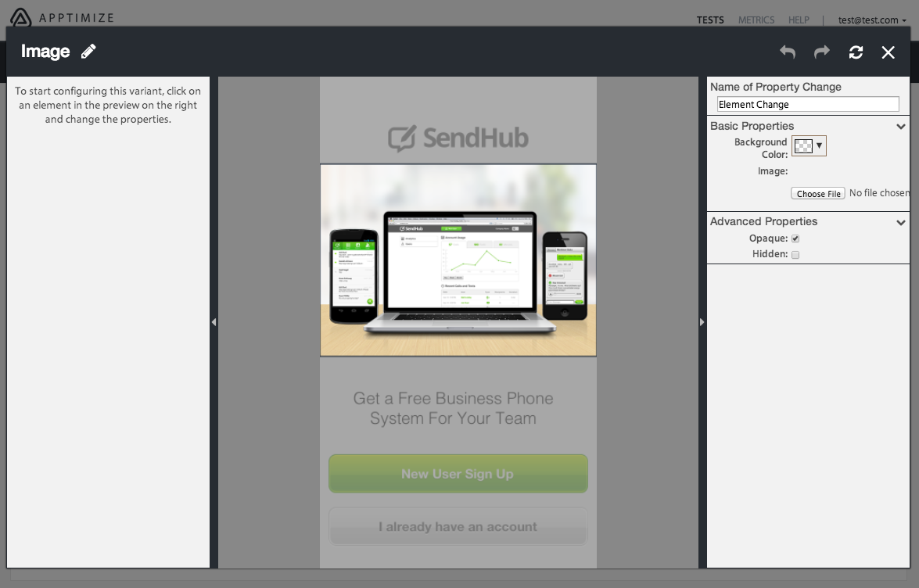Viewport: 919px width, 588px height.
Task: Collapse the right properties panel arrow
Action: [702, 322]
